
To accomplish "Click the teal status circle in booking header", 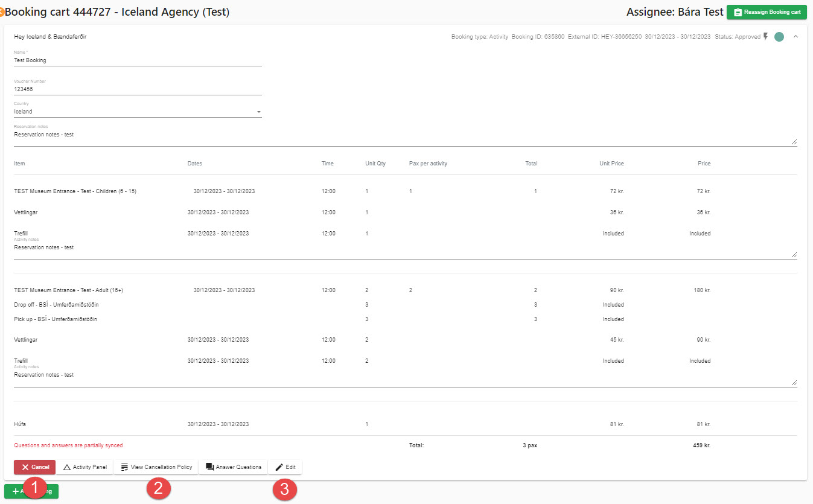I will (779, 37).
